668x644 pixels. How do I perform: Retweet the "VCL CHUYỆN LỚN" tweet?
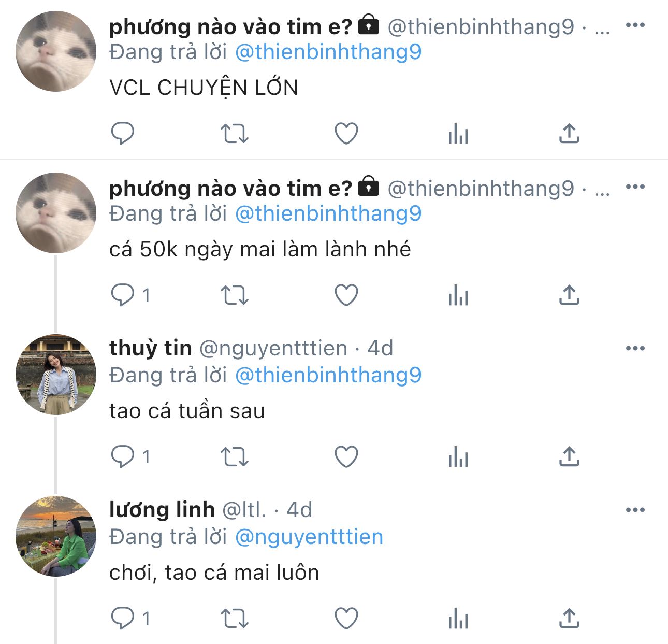[x=235, y=134]
